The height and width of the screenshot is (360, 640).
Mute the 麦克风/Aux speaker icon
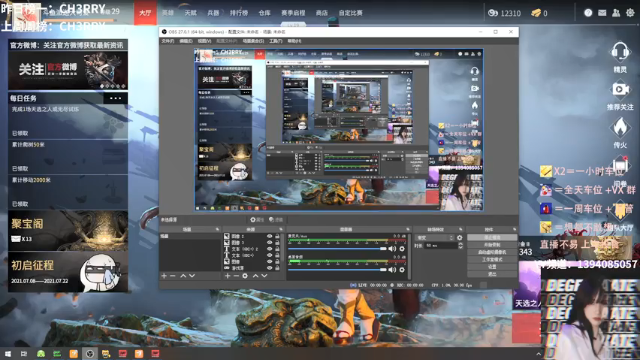coord(392,249)
